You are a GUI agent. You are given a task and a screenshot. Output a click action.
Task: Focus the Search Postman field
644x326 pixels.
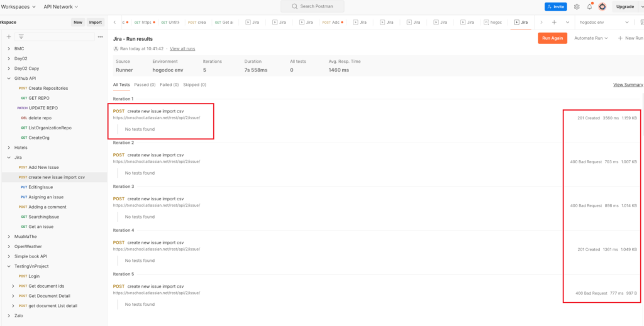point(313,6)
